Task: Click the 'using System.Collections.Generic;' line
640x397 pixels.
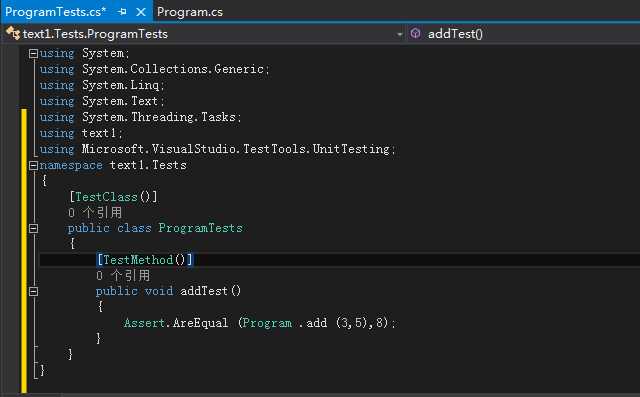Action: pyautogui.click(x=155, y=69)
